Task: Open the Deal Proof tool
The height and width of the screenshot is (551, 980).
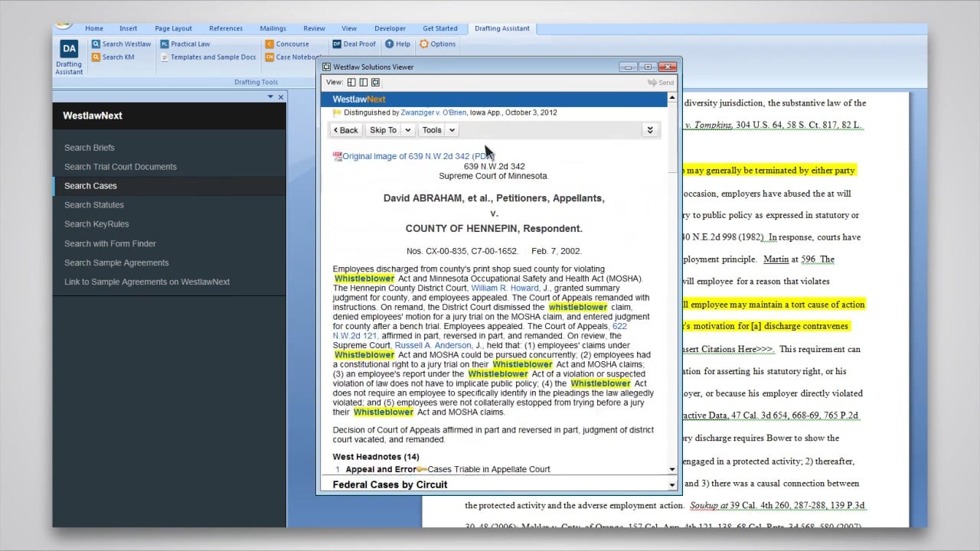Action: tap(353, 44)
